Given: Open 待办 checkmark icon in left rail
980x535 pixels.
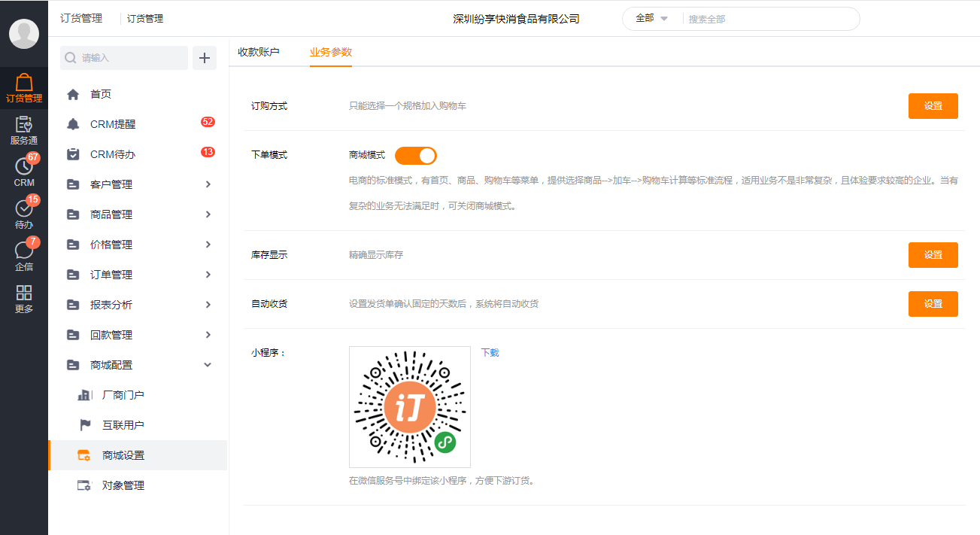Looking at the screenshot, I should pos(24,209).
